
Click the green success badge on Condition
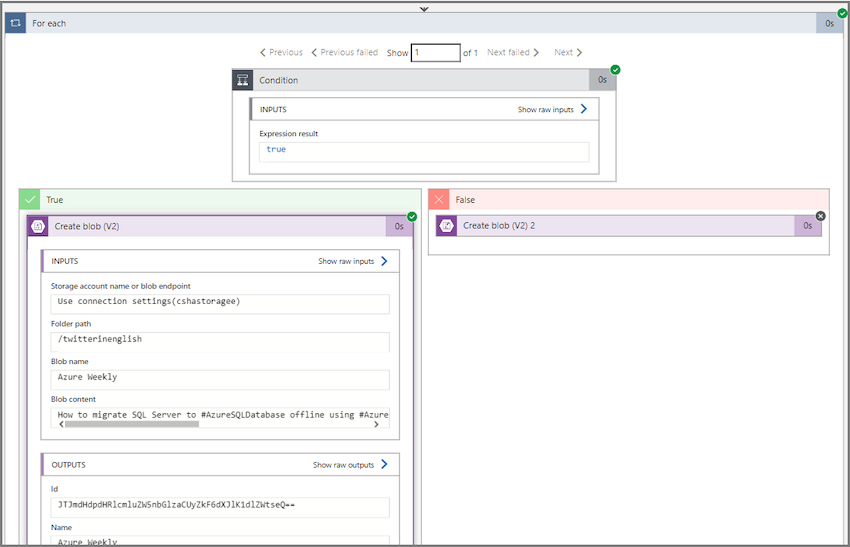[x=615, y=70]
